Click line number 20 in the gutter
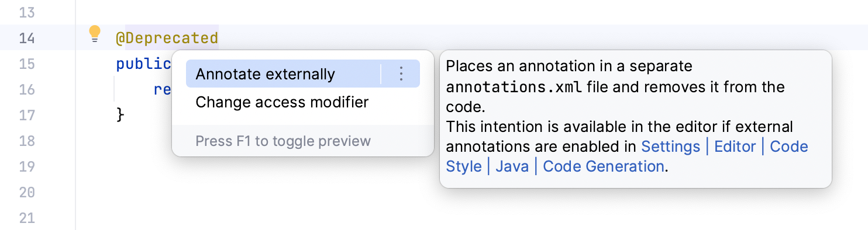The height and width of the screenshot is (230, 868). click(26, 192)
